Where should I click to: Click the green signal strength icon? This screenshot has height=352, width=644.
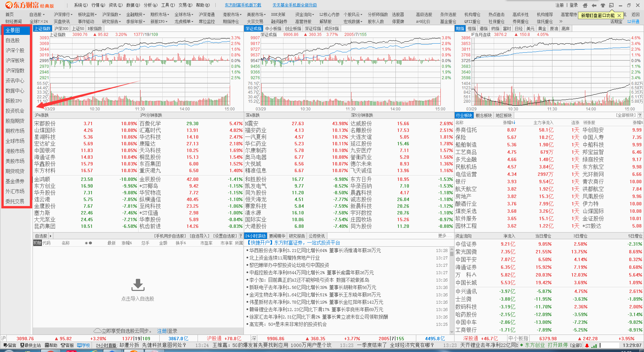(594, 345)
